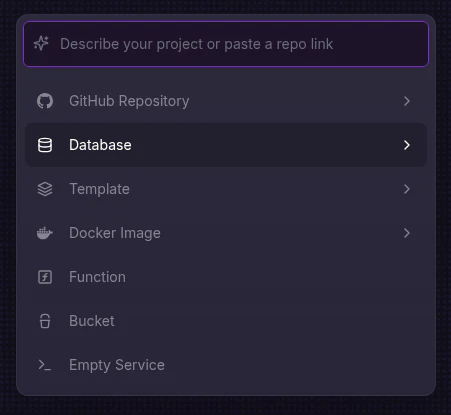Click the Database cylinder icon
451x415 pixels.
point(45,145)
